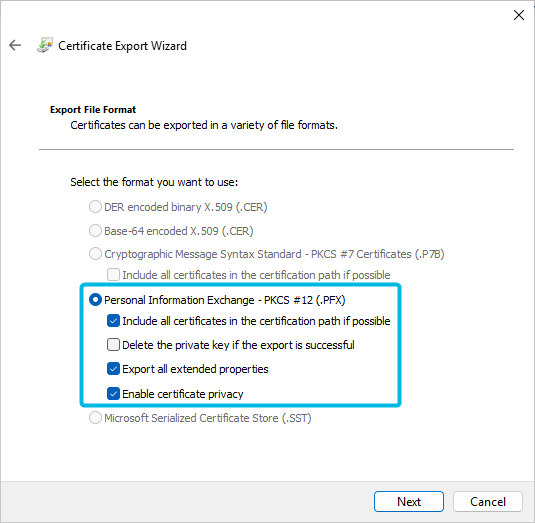This screenshot has height=523, width=535.
Task: Uncheck PFX include all certificates in path
Action: pyautogui.click(x=113, y=321)
